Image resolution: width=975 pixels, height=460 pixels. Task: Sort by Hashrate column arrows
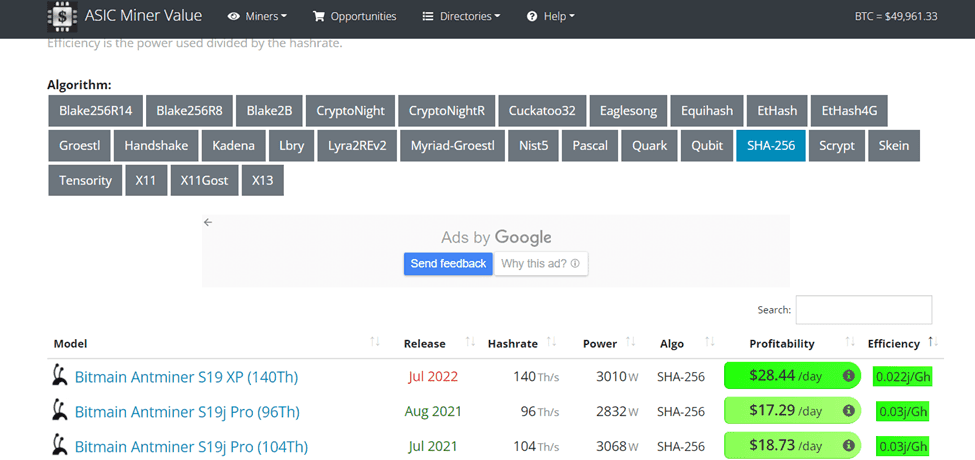pyautogui.click(x=552, y=342)
